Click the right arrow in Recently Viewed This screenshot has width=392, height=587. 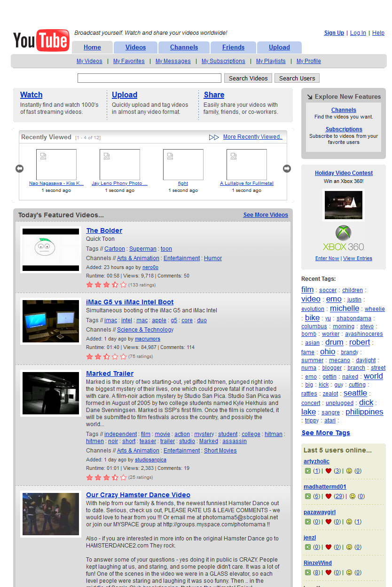[x=287, y=168]
